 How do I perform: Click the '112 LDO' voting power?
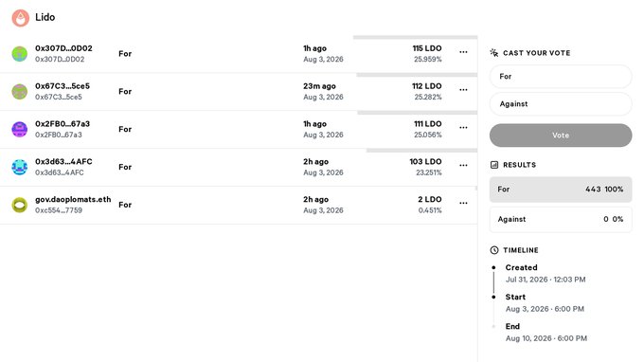(x=427, y=86)
